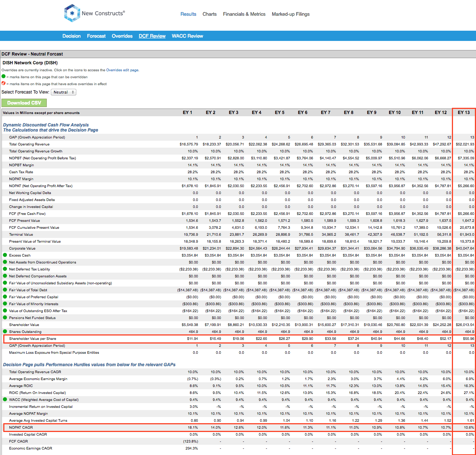Click the Cash Tax Rate row label
The image size is (476, 455).
click(x=21, y=172)
